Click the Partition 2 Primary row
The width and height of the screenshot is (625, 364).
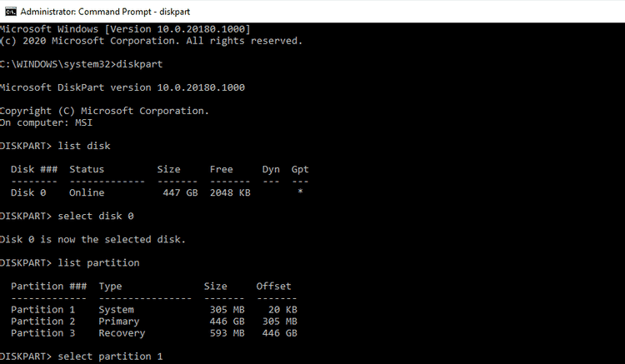[x=153, y=322]
